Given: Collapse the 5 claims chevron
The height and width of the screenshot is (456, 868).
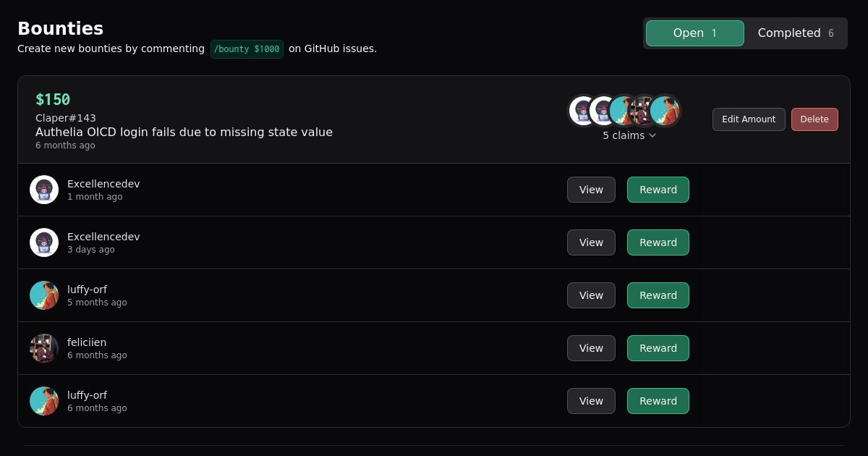Looking at the screenshot, I should point(652,135).
